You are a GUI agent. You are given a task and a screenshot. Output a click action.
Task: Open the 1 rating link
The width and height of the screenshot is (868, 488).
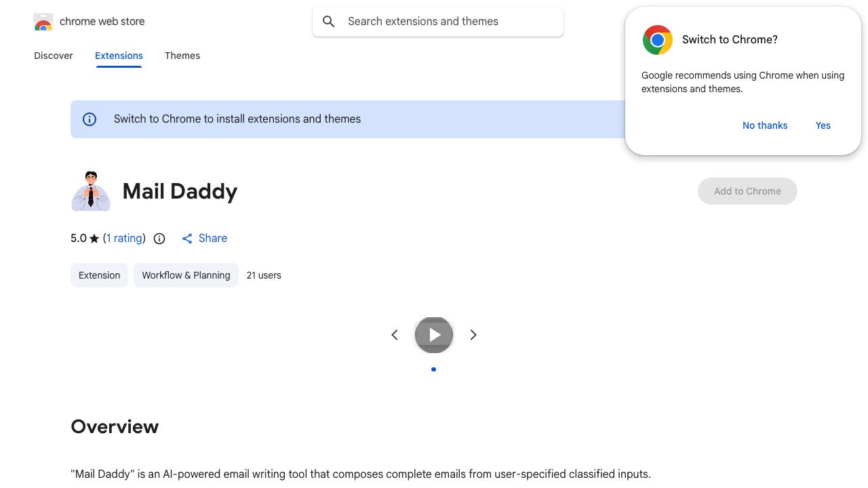(125, 239)
